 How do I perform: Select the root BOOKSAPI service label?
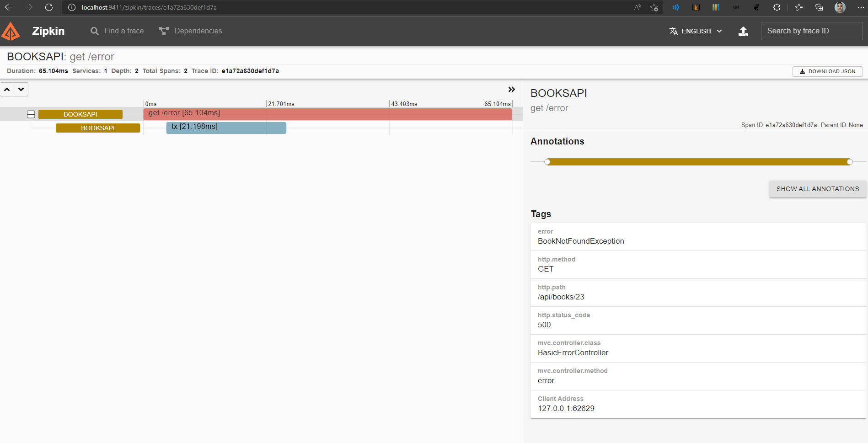click(80, 114)
